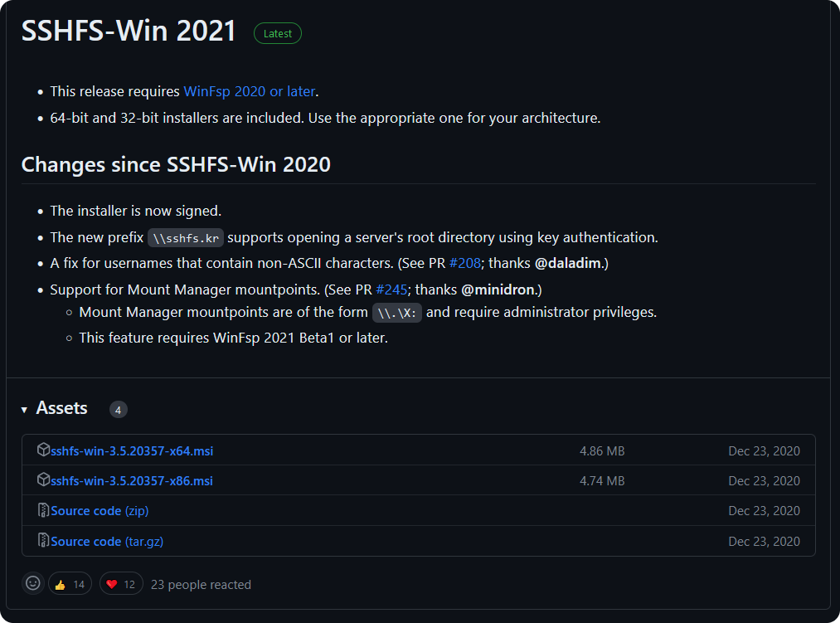The height and width of the screenshot is (623, 840).
Task: Download Source code (tar.gz)
Action: [x=106, y=542]
